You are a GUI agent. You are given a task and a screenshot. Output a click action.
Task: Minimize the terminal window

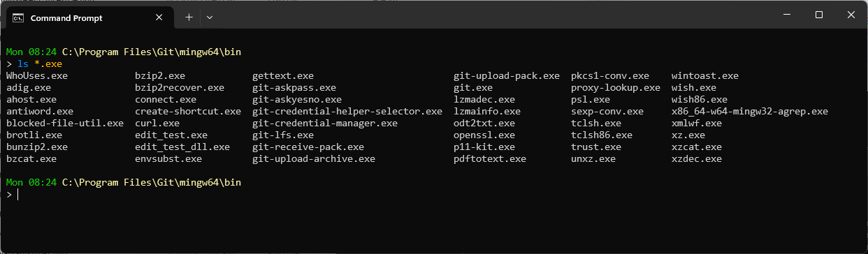786,15
